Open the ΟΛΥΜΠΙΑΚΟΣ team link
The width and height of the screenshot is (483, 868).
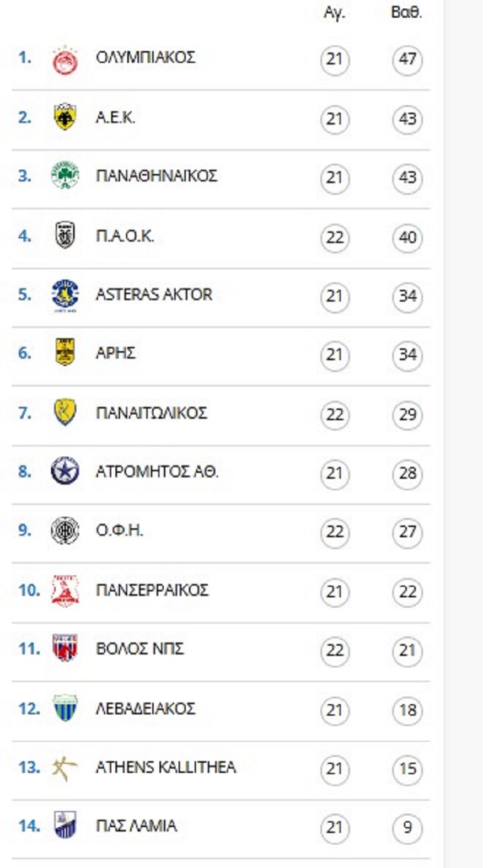click(146, 58)
